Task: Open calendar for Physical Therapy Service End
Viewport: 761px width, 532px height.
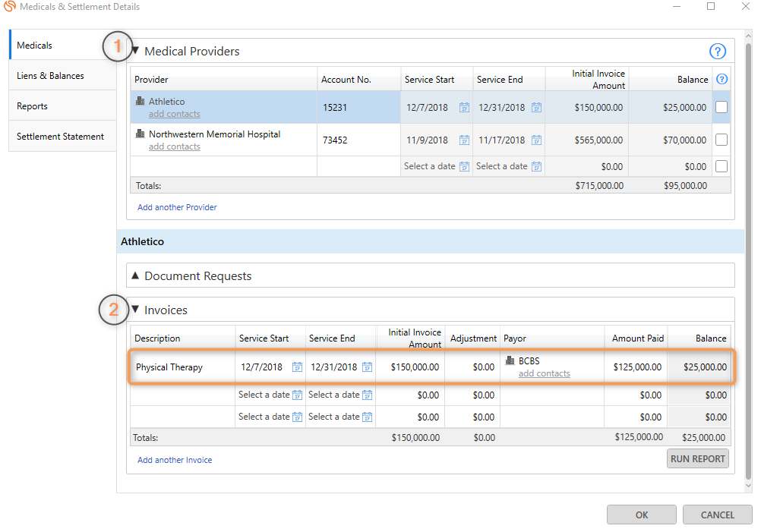Action: point(367,367)
